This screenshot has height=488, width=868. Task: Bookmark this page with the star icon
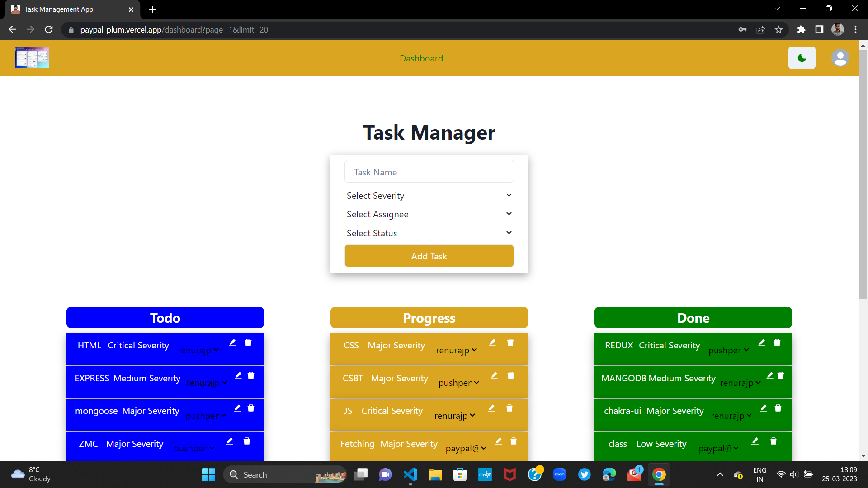click(x=778, y=30)
